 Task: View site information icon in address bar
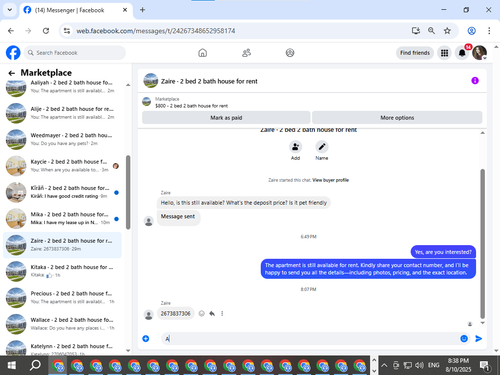[x=67, y=31]
